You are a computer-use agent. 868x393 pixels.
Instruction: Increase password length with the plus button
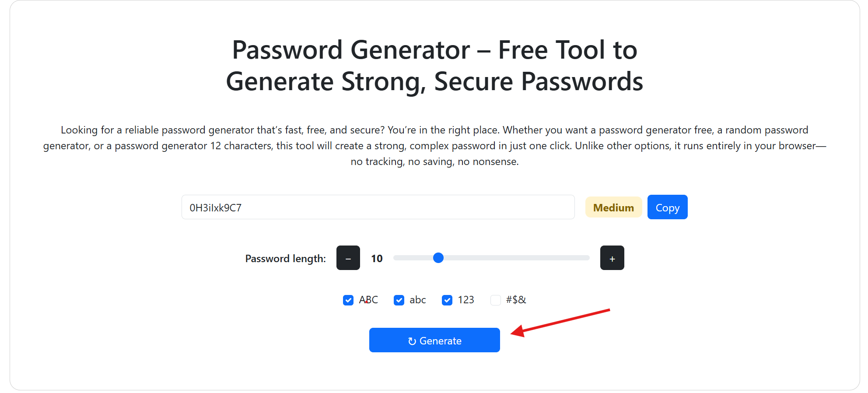click(x=612, y=258)
